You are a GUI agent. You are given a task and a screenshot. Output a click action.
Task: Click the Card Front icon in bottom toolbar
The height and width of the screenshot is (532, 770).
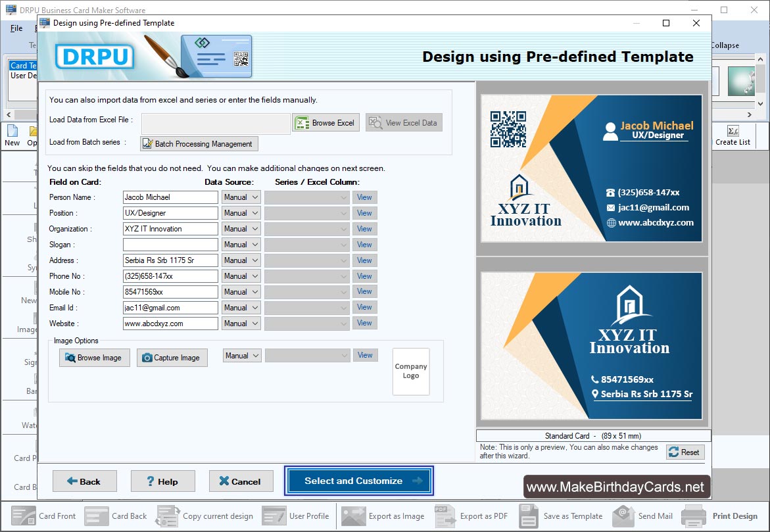[x=23, y=516]
